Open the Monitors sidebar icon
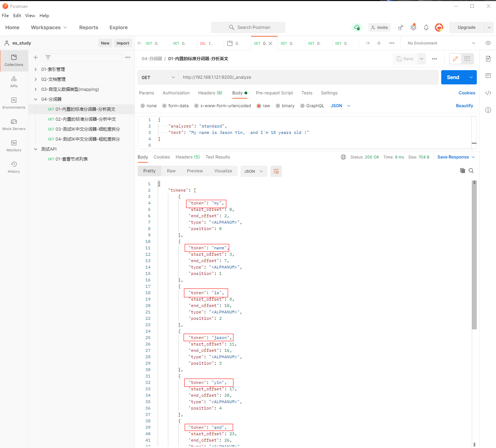 point(14,146)
